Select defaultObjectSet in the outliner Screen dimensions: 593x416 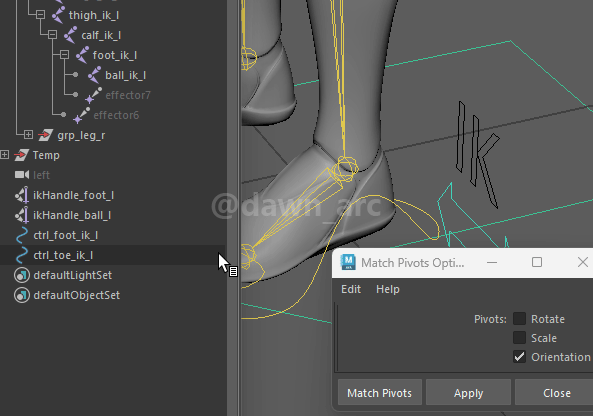(x=76, y=295)
